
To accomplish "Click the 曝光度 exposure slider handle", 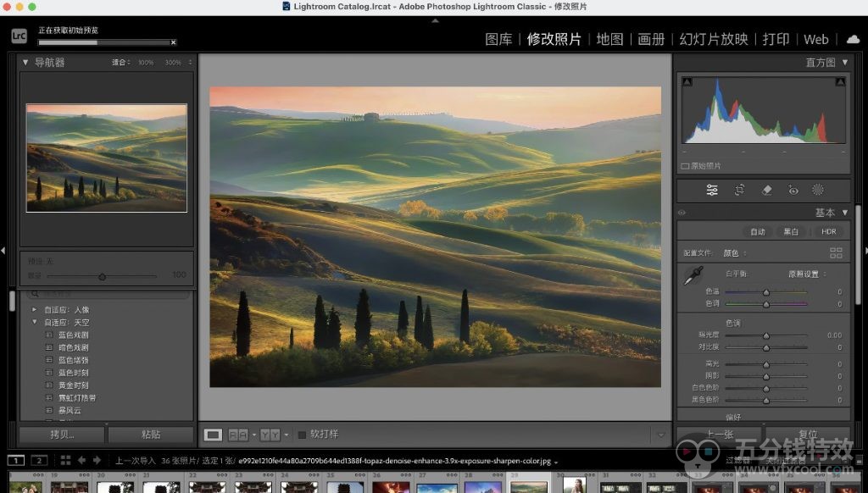I will [x=766, y=335].
